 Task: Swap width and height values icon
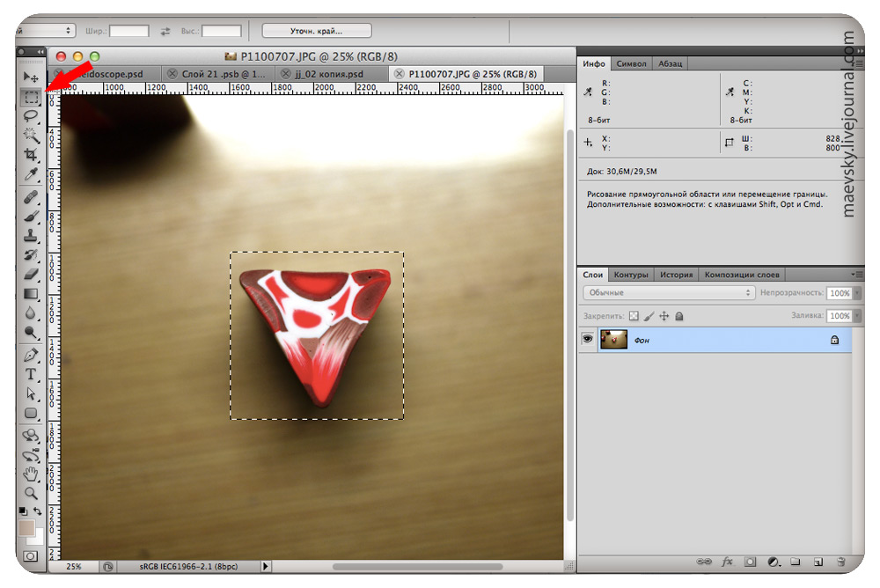point(165,32)
